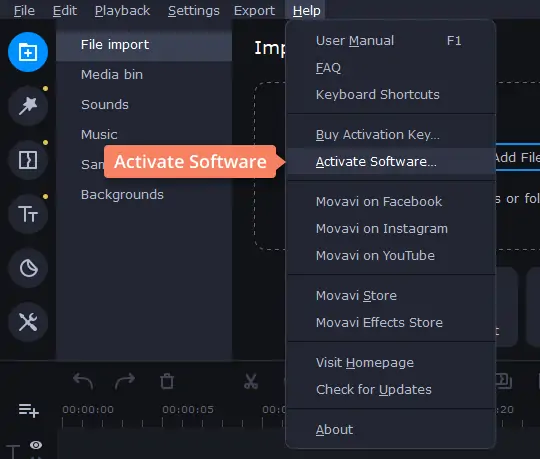The height and width of the screenshot is (459, 540).
Task: Choose Buy Activation Key menu entry
Action: 391,135
